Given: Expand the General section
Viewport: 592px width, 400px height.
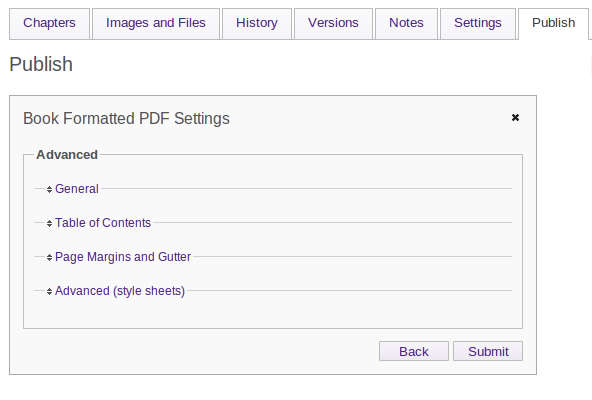Looking at the screenshot, I should pyautogui.click(x=77, y=188).
